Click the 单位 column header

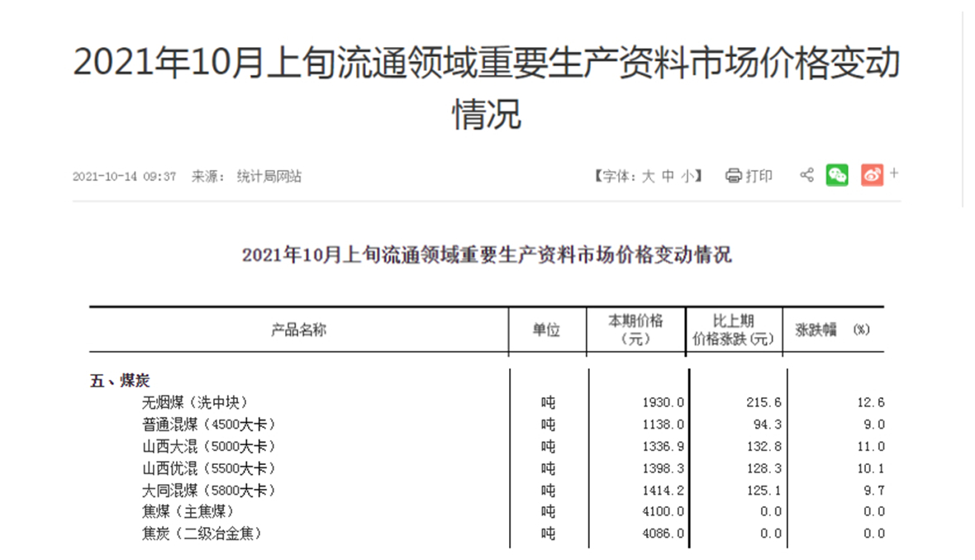click(x=548, y=328)
